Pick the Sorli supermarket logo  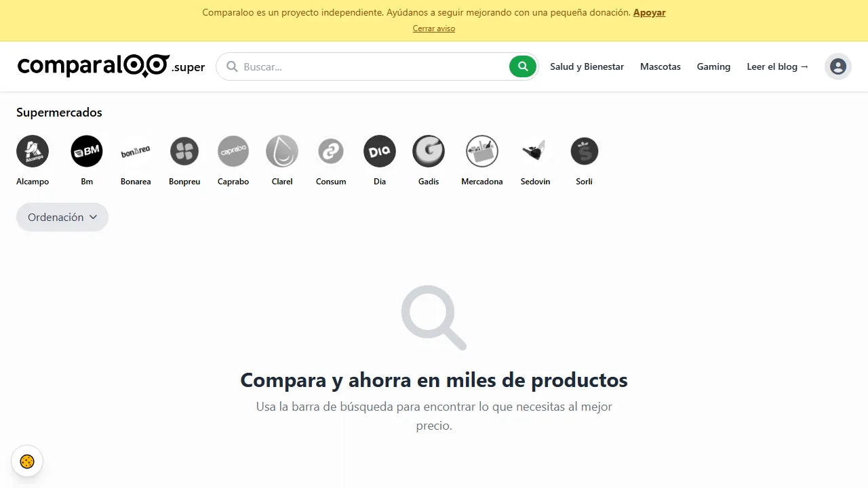coord(584,150)
